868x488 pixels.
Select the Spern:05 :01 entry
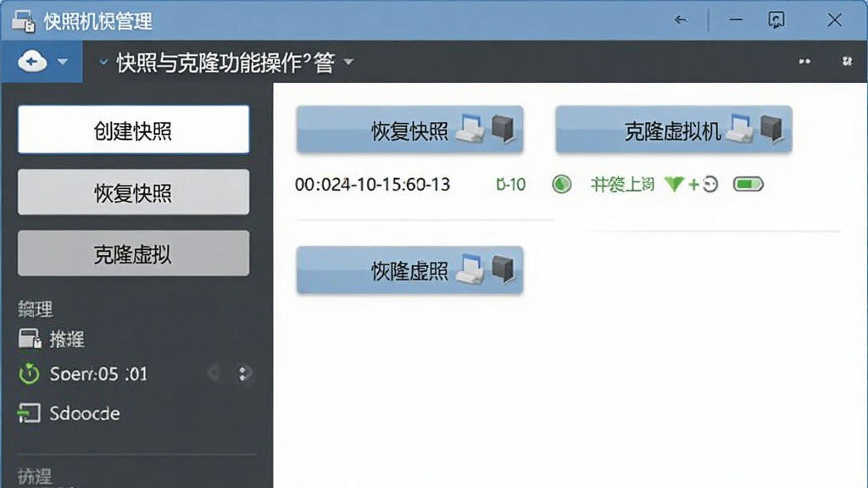98,374
